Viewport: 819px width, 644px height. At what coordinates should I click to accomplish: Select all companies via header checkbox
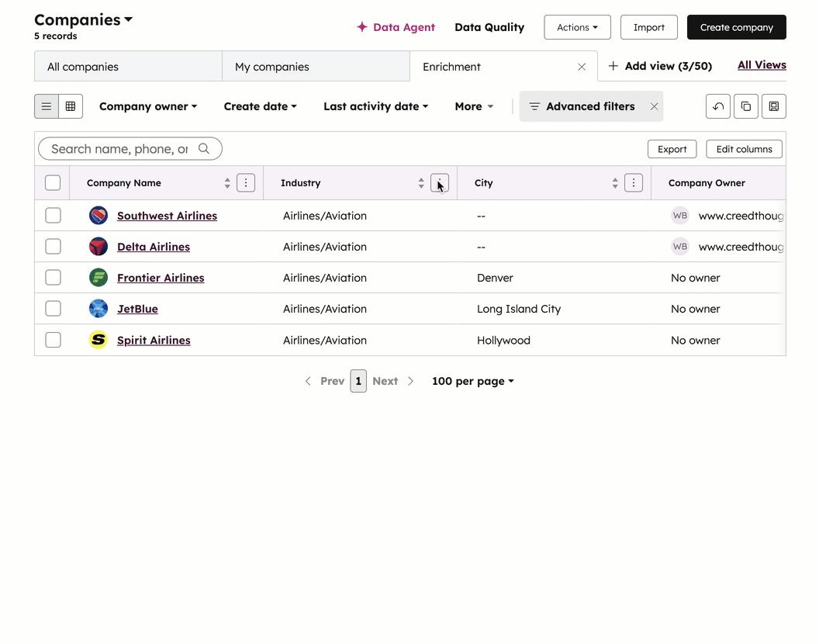pyautogui.click(x=53, y=182)
